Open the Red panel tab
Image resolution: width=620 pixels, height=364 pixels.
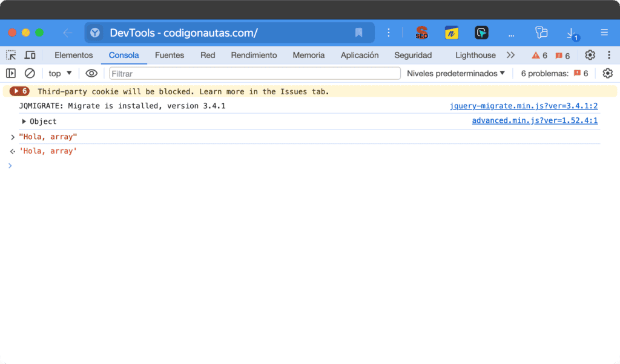pos(208,55)
